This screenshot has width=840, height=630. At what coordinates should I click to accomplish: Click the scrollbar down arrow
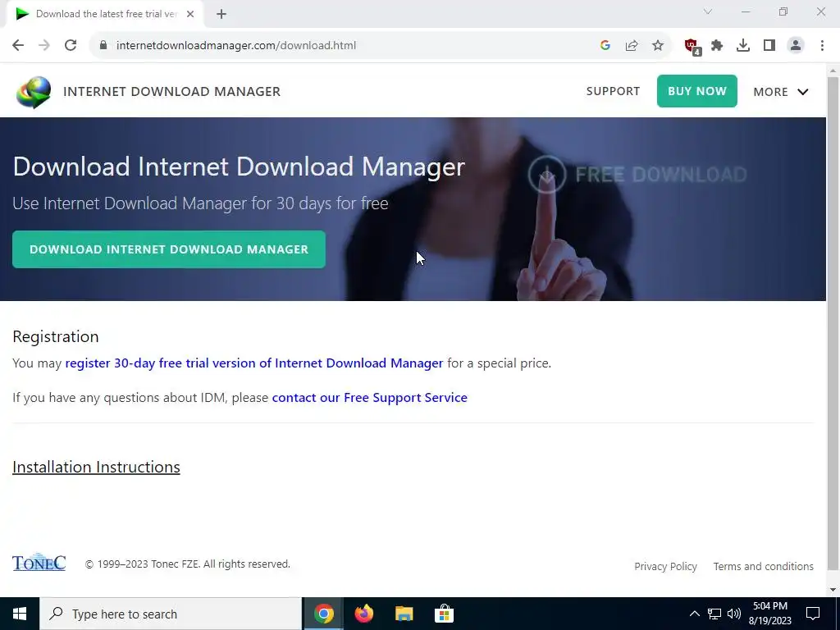tap(833, 590)
